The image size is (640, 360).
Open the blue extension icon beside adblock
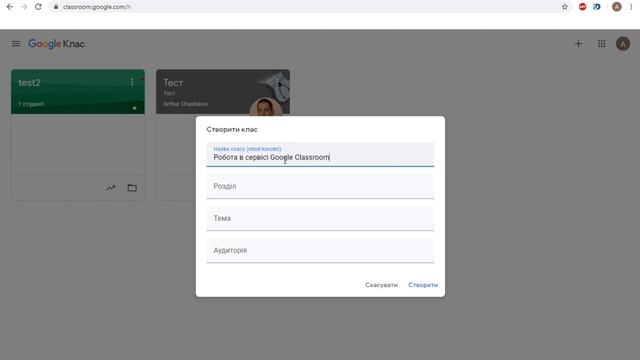597,7
